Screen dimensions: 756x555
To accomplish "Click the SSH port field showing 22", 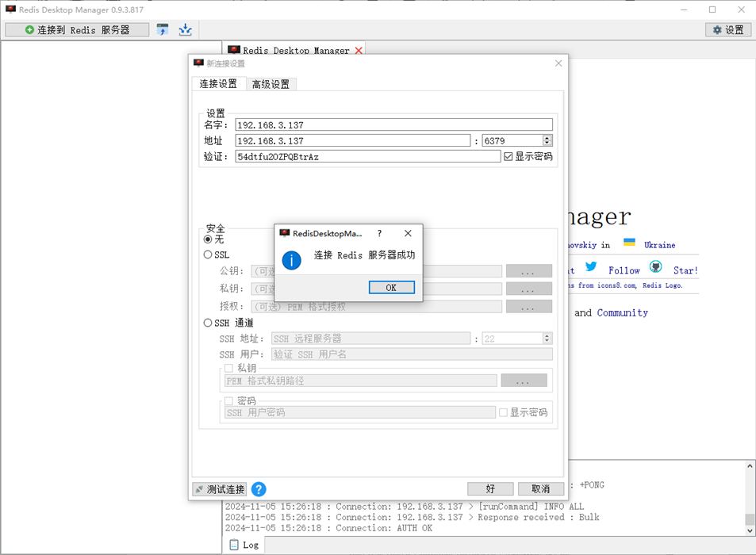I will (512, 339).
